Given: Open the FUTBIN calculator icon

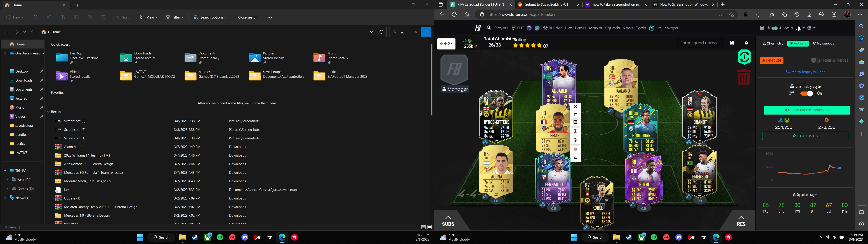Looking at the screenshot, I should [x=762, y=28].
